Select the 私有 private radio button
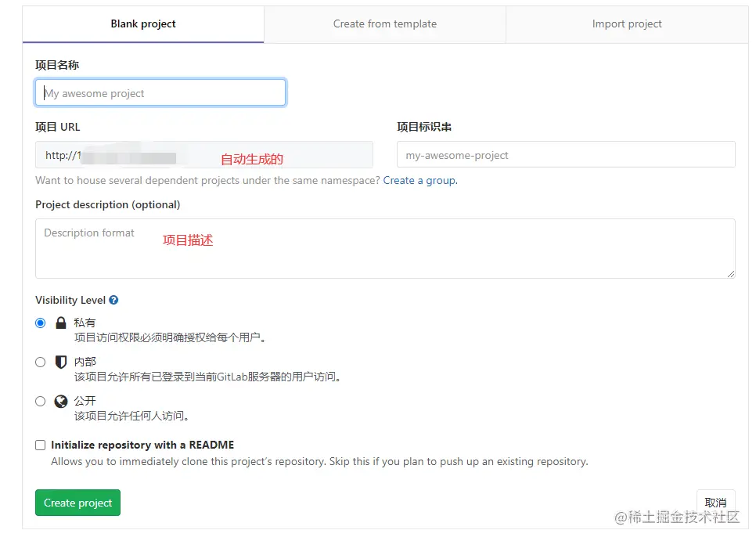Image resolution: width=756 pixels, height=541 pixels. coord(41,323)
